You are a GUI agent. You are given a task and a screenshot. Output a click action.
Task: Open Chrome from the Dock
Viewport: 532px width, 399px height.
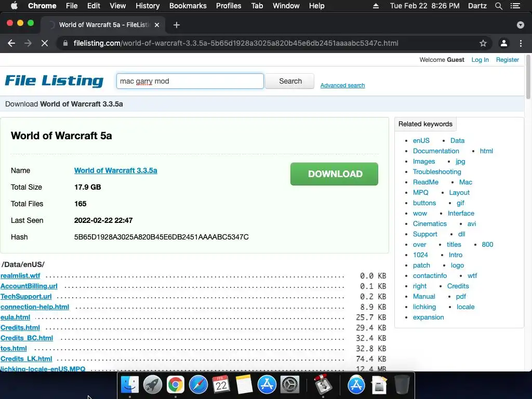(176, 385)
